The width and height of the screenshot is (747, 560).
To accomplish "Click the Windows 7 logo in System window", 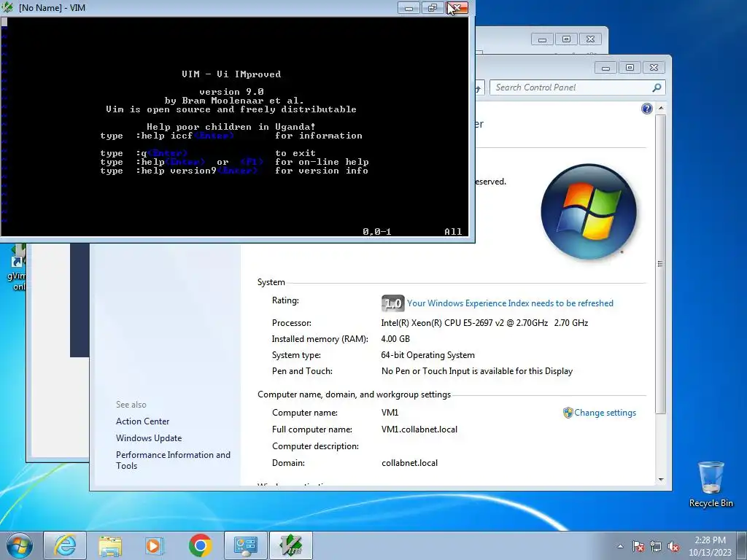I will pos(589,211).
